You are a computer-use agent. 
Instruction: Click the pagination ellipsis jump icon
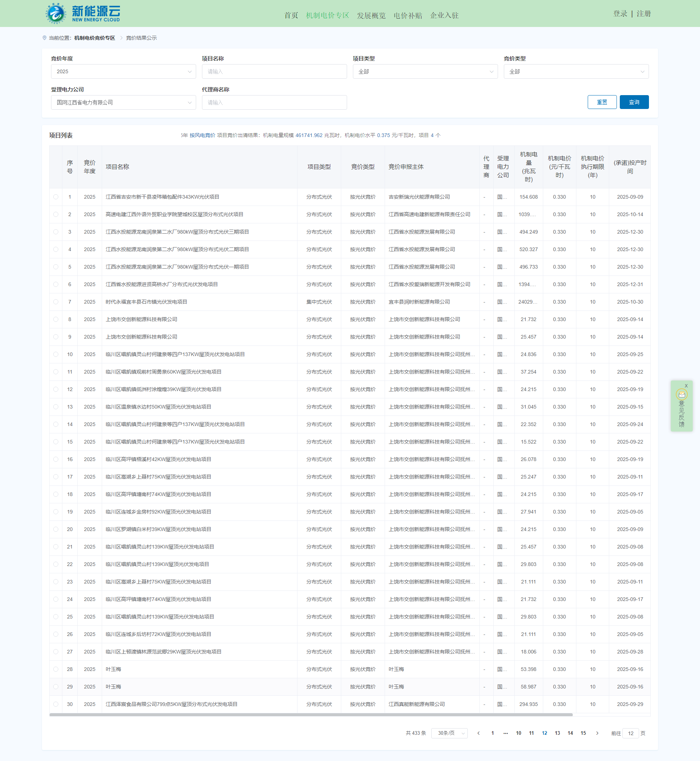(x=505, y=733)
